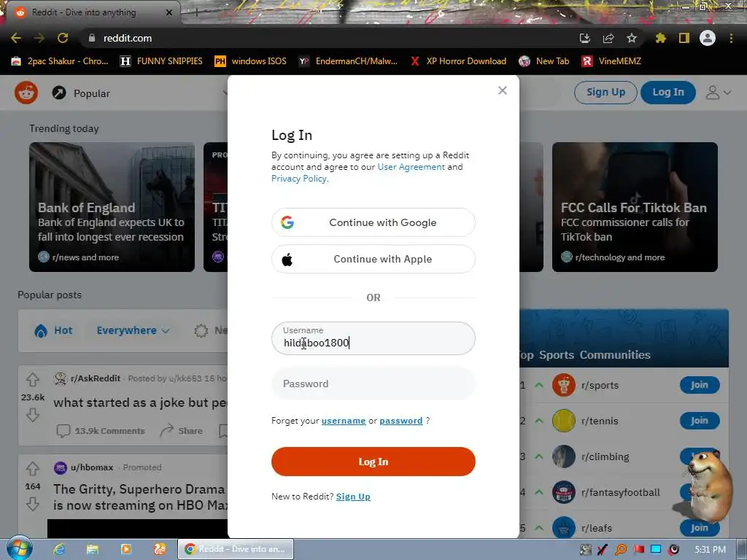Screen dimensions: 747x560
Task: Open Windows Media Player on taskbar
Action: tap(125, 549)
